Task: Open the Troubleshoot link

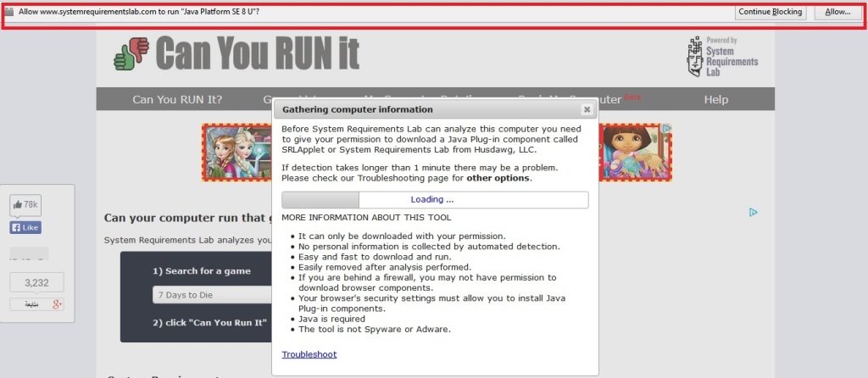Action: (309, 354)
